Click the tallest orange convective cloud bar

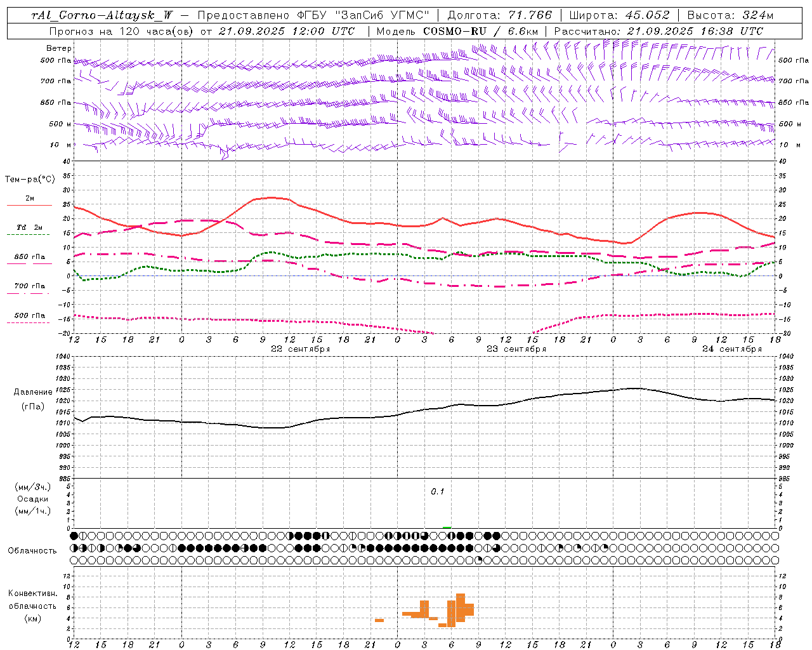coord(461,607)
